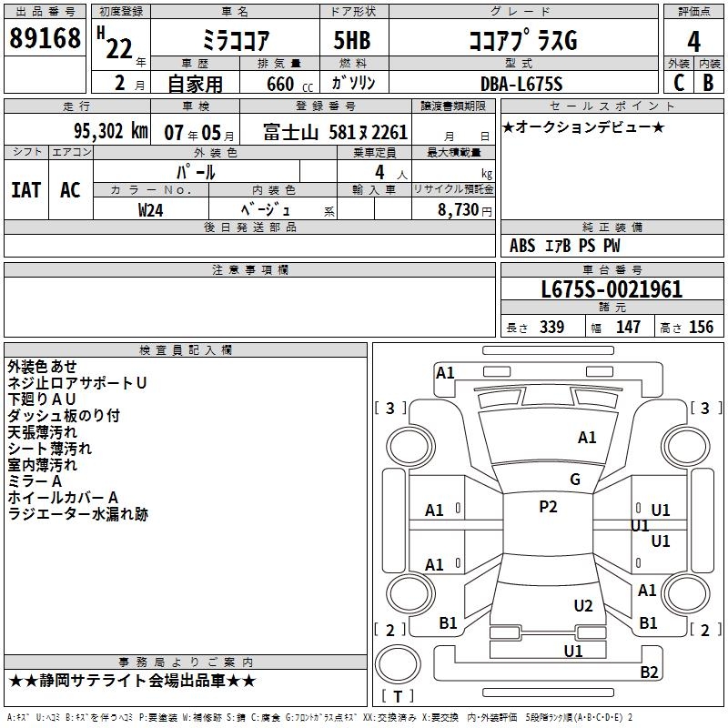Select the B2 rear bumper corner mark
Viewport: 728px width, 728px height.
point(649,672)
